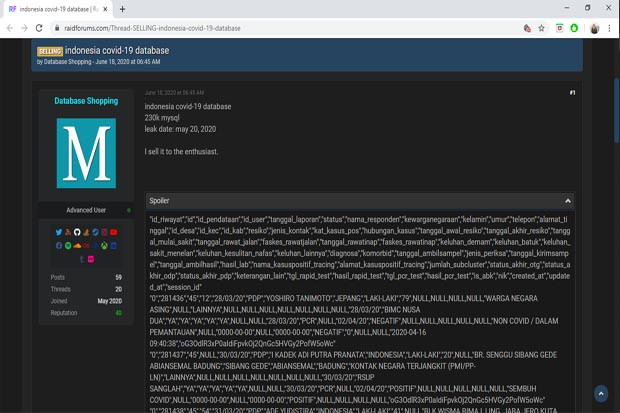620x413 pixels.
Task: Click the orange icon between GitHub and Steam
Action: pos(86,232)
